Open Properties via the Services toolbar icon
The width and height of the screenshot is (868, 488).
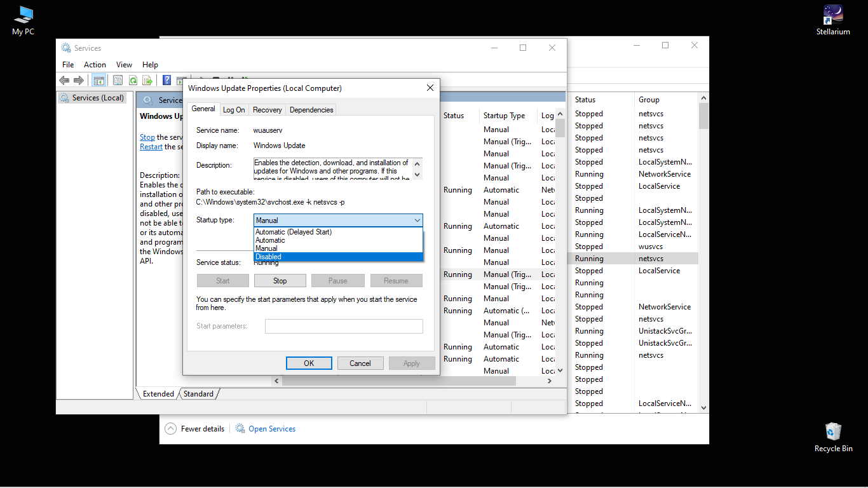[x=118, y=80]
